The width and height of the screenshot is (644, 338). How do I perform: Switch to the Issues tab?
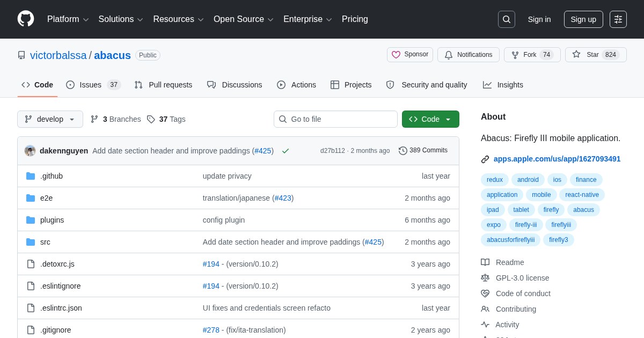[93, 85]
